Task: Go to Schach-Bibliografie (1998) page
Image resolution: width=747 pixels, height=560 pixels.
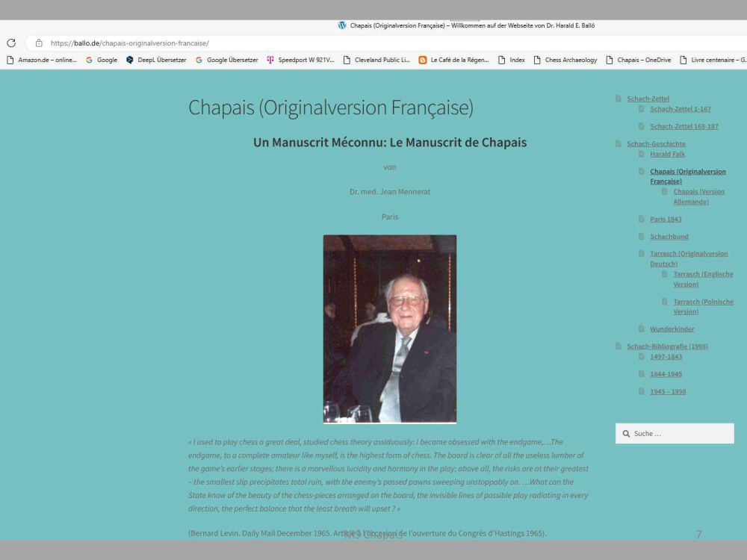Action: [x=667, y=346]
